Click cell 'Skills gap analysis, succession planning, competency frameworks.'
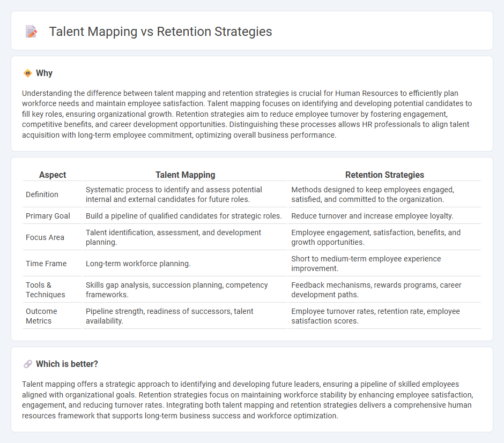504x443 pixels. 185,290
